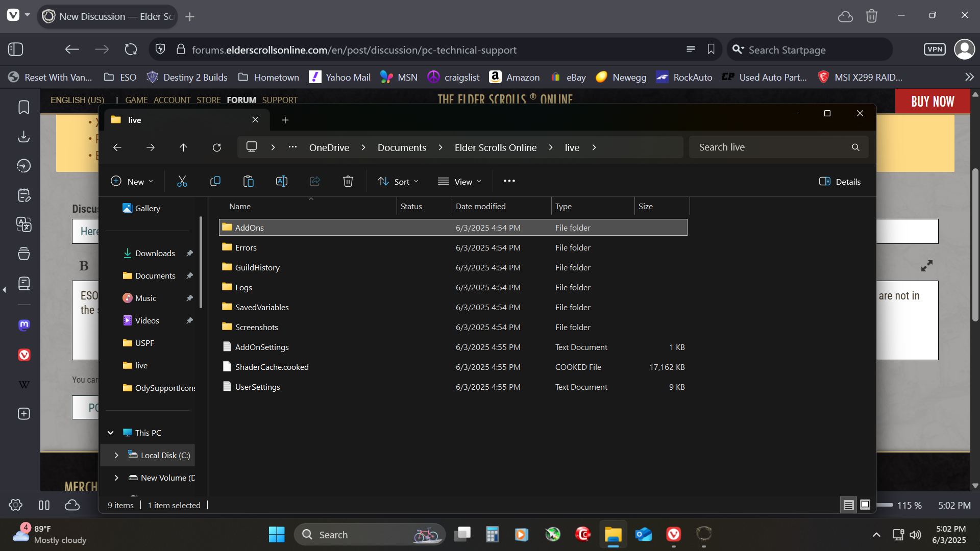
Task: Expand Local Disk (C:) tree node
Action: point(116,455)
